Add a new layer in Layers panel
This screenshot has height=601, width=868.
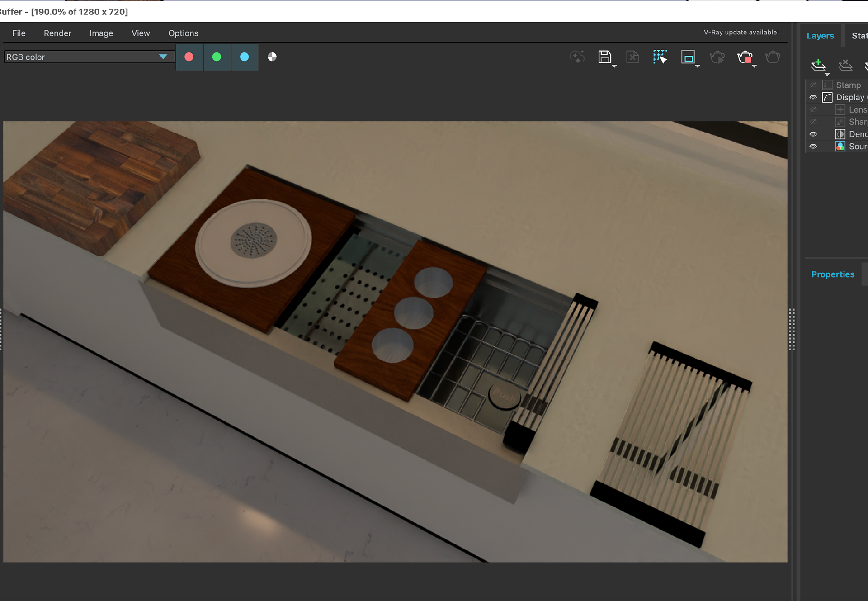point(818,65)
